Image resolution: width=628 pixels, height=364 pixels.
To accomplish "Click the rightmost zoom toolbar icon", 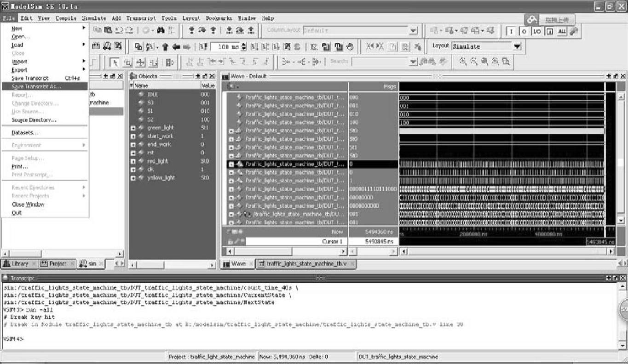I will tap(506, 62).
